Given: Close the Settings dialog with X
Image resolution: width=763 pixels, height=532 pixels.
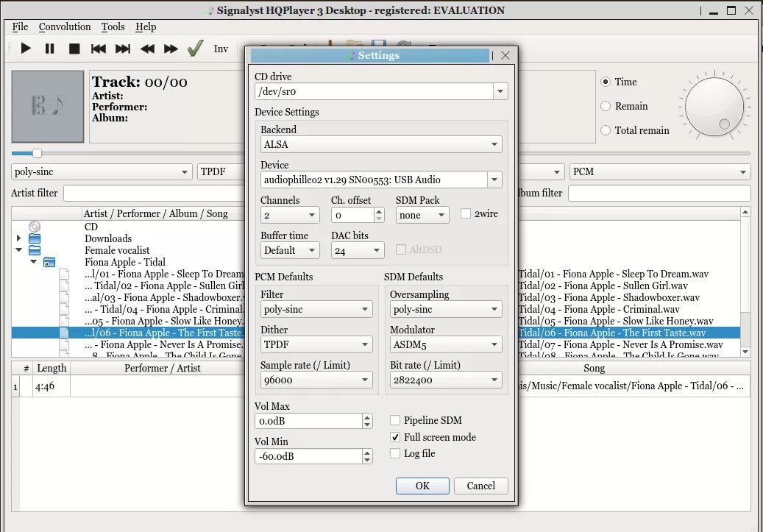Looking at the screenshot, I should [505, 55].
